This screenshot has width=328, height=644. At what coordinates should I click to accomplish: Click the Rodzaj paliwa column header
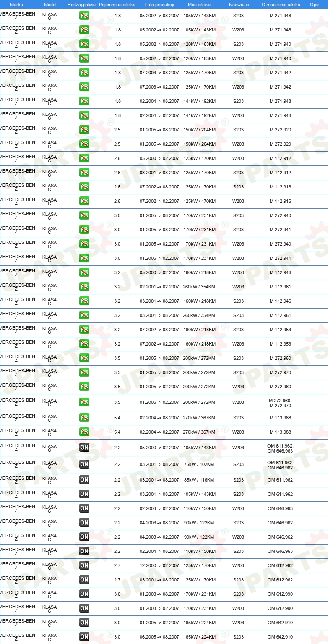pos(81,5)
